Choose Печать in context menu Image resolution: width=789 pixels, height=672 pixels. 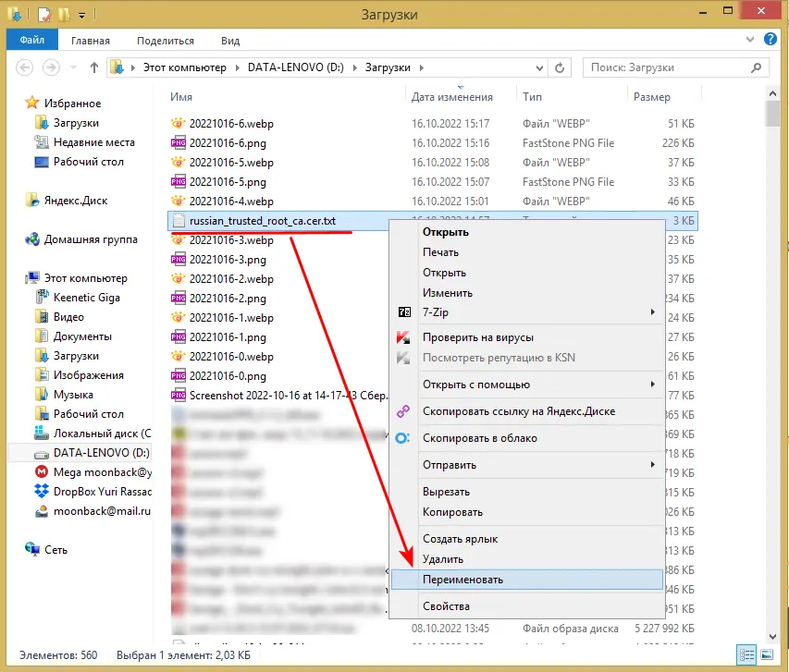(527, 252)
